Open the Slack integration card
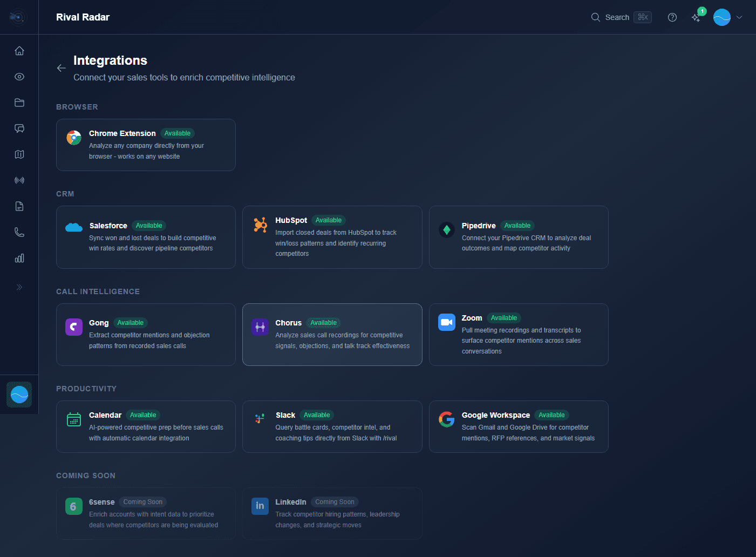The height and width of the screenshot is (557, 756). 332,426
